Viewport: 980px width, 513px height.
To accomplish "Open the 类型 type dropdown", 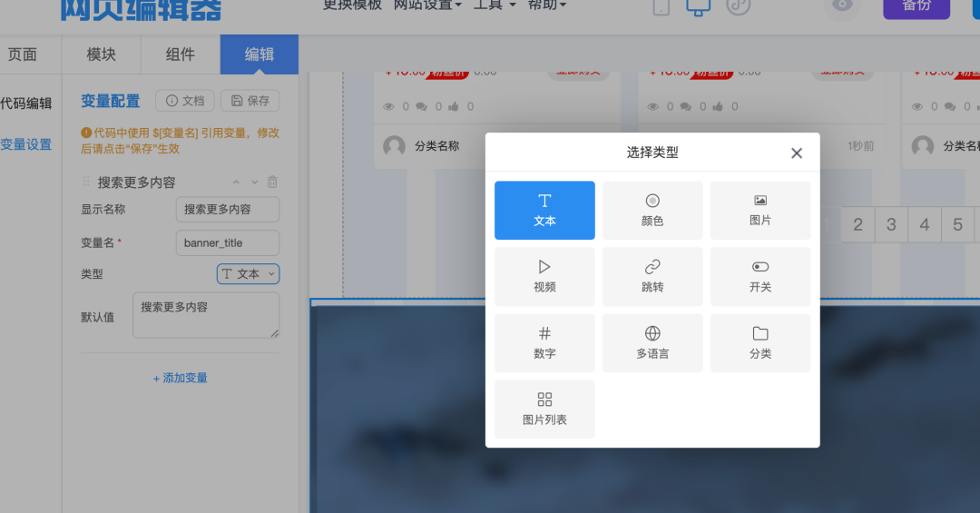I will pos(248,274).
